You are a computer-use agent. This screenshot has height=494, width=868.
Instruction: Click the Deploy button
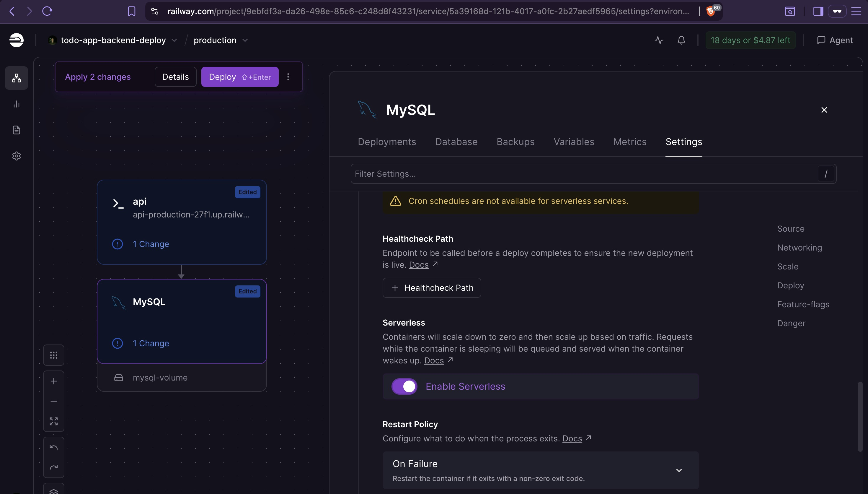(x=240, y=77)
